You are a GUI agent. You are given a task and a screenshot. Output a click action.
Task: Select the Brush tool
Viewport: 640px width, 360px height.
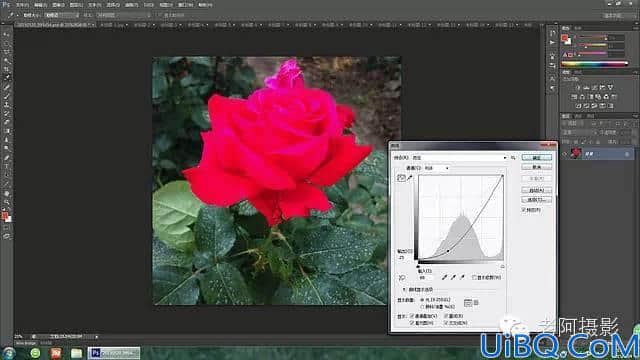coord(6,96)
